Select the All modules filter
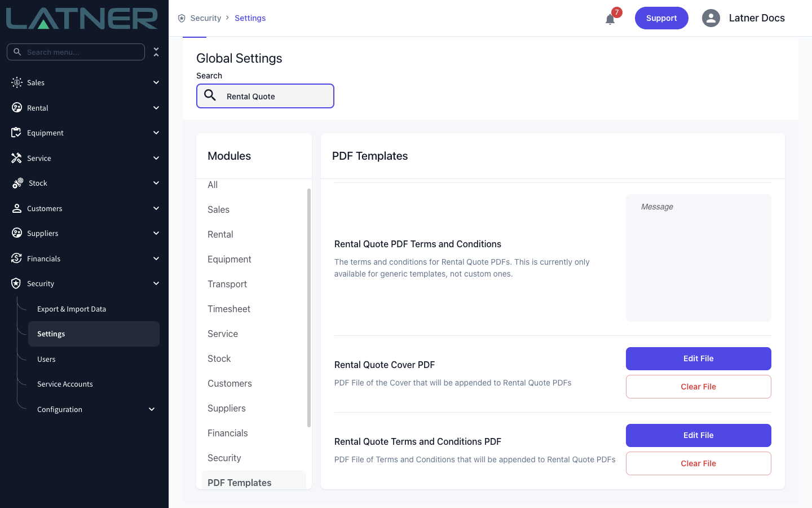The width and height of the screenshot is (812, 508). 213,185
